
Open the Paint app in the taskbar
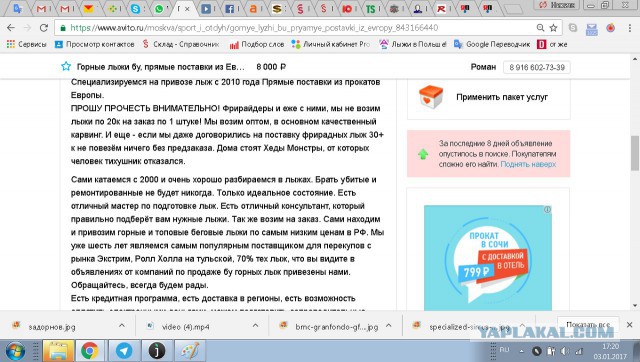point(190,351)
